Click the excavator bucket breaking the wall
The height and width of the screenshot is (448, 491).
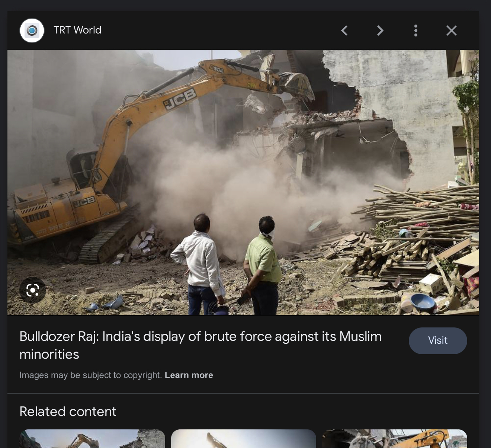pos(296,86)
